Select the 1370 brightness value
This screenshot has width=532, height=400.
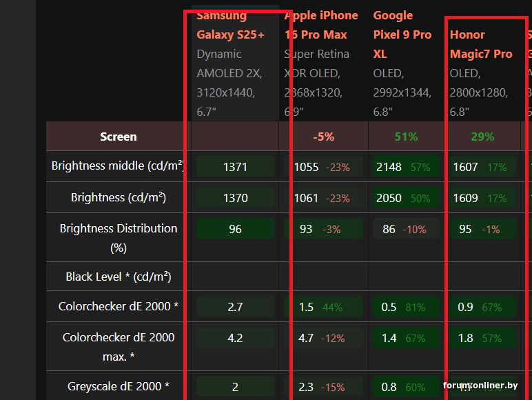(235, 198)
